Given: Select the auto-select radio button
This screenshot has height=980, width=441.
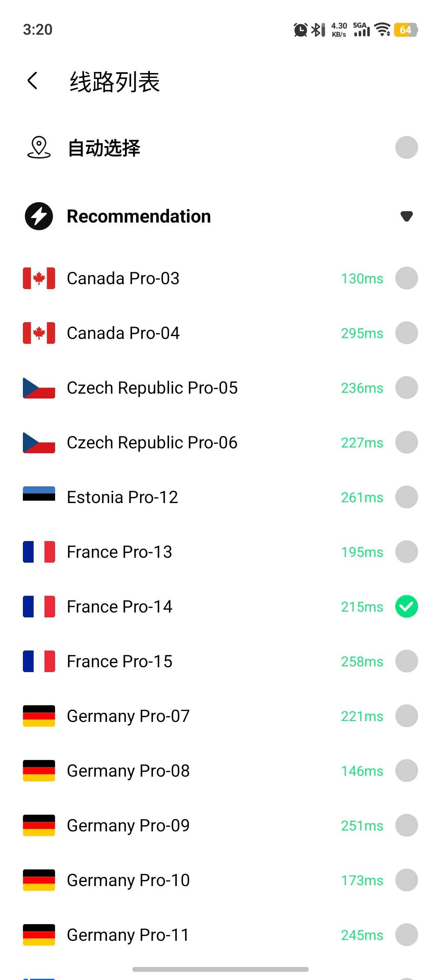Looking at the screenshot, I should tap(406, 147).
